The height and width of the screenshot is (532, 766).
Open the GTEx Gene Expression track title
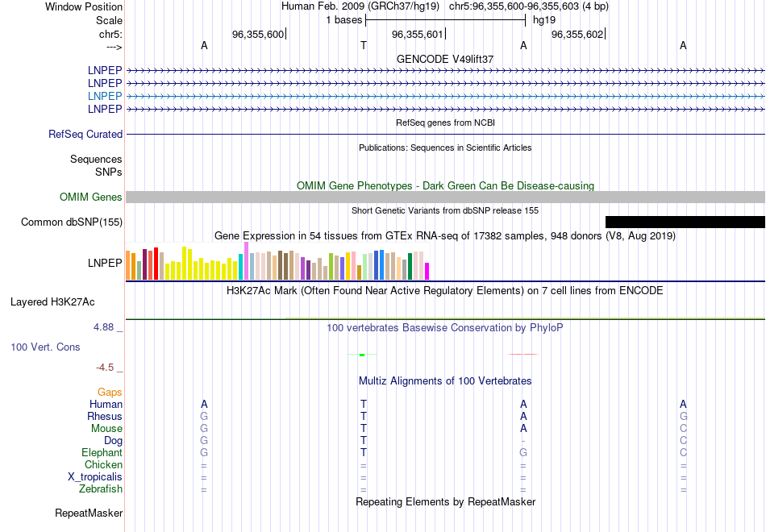coord(445,236)
